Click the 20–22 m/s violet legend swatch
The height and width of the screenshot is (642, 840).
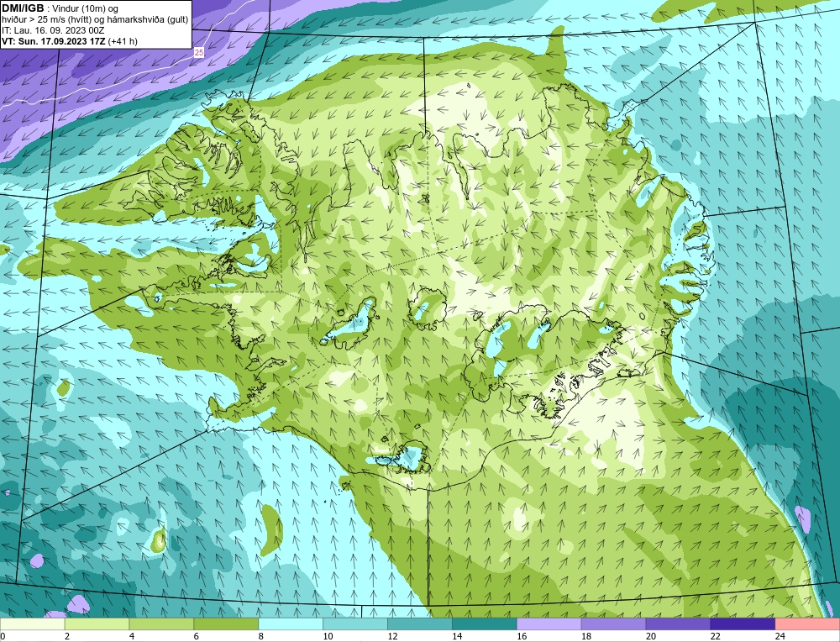678,624
